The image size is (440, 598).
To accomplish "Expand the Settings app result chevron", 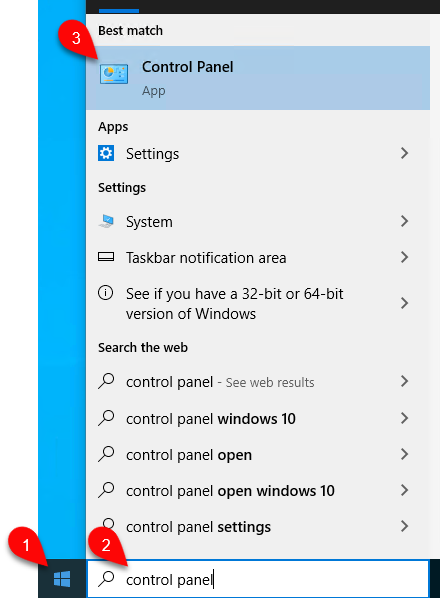I will [x=404, y=153].
